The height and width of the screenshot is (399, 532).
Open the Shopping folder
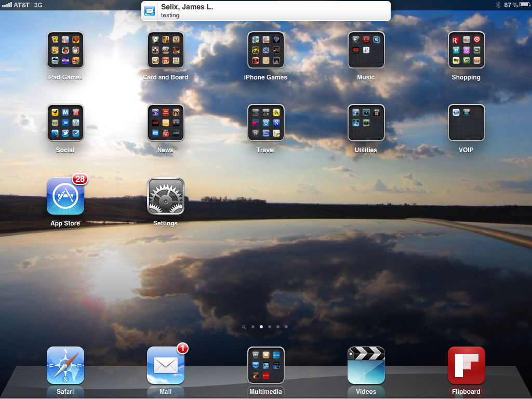click(x=466, y=50)
